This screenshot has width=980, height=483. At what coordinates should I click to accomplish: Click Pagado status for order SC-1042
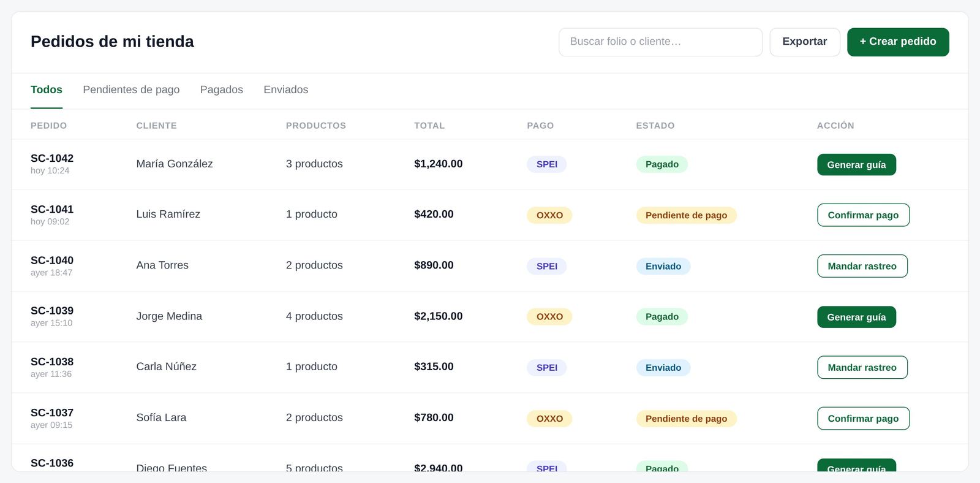click(x=661, y=164)
